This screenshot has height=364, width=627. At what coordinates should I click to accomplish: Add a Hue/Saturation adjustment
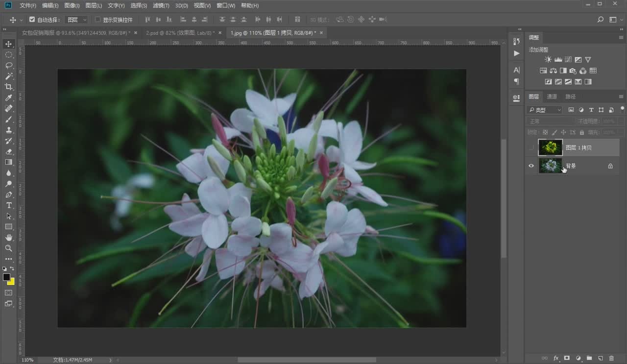(x=543, y=71)
